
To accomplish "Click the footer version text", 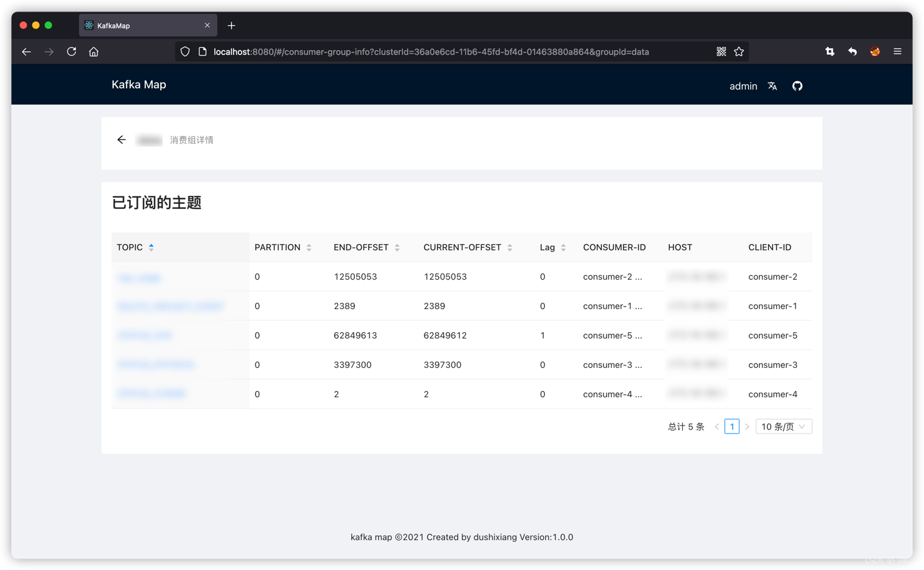I will 462,537.
